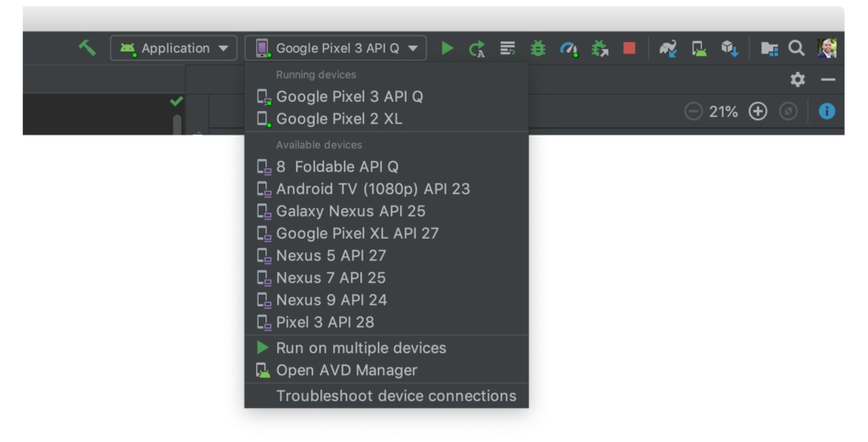This screenshot has width=868, height=442.
Task: Select Google Pixel 2 XL running device
Action: pos(339,119)
